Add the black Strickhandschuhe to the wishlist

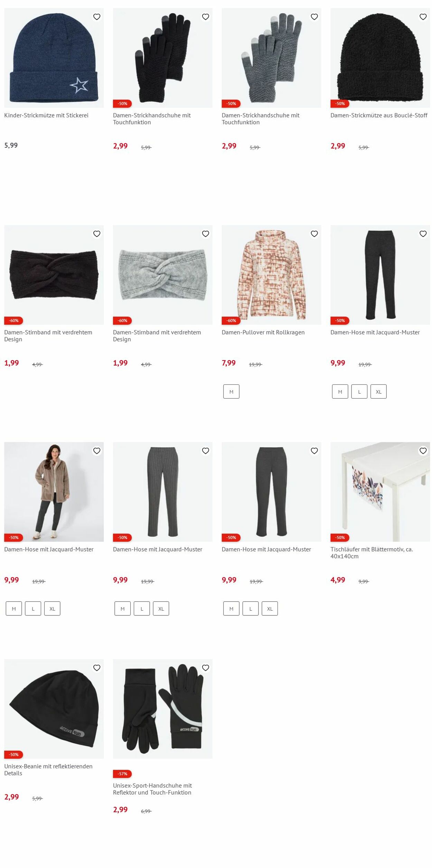[x=206, y=17]
